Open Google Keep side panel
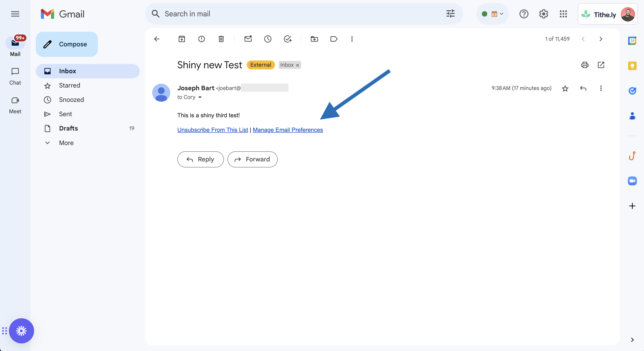 [x=632, y=66]
